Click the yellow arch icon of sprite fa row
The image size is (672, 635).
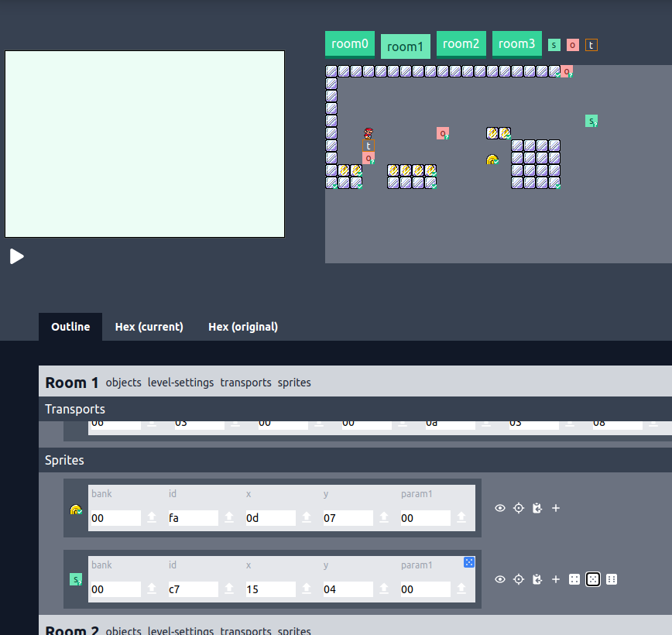76,510
